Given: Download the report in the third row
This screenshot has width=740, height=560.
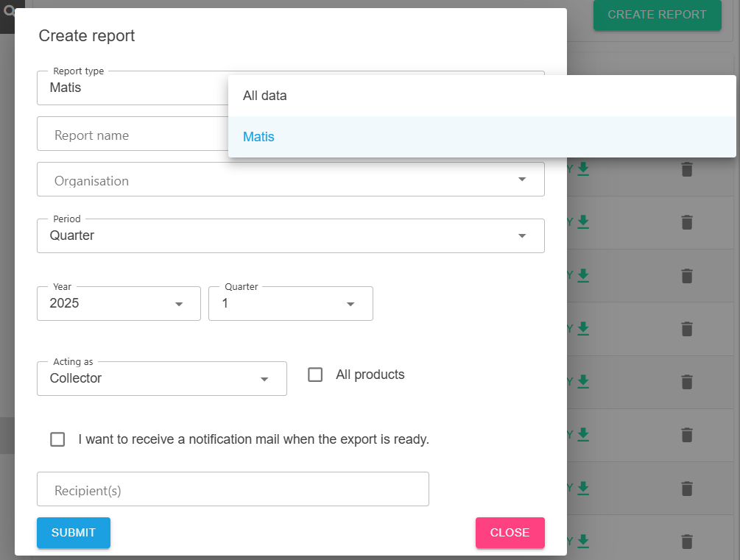Looking at the screenshot, I should (x=583, y=275).
